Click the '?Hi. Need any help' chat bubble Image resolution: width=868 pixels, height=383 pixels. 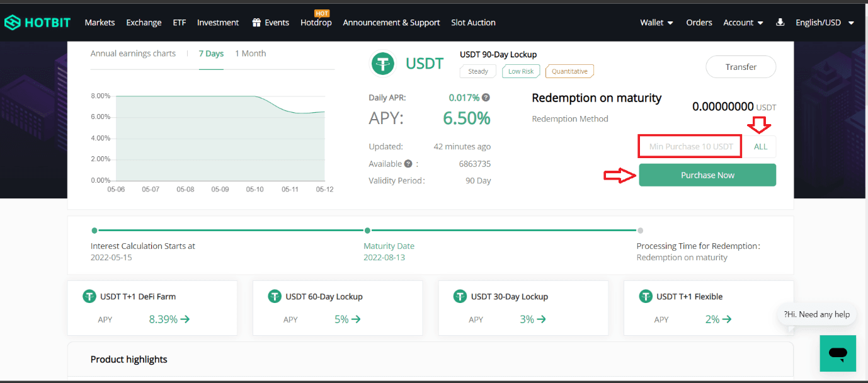(816, 314)
